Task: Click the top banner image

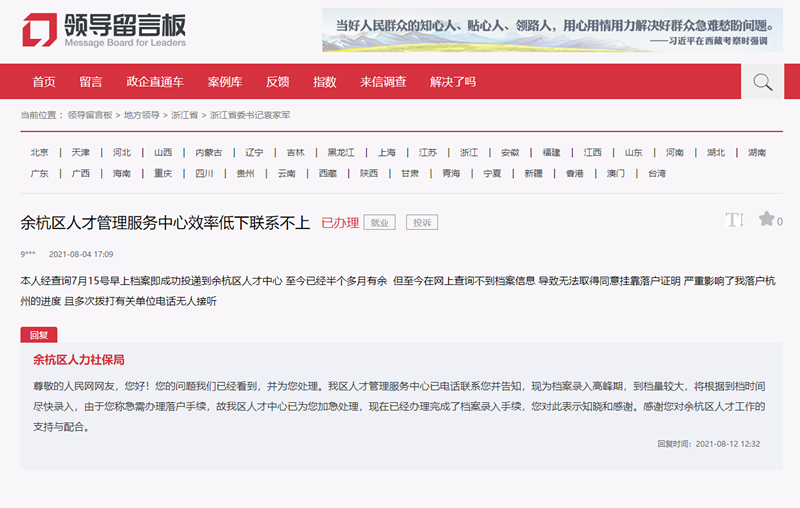Action: pos(553,30)
